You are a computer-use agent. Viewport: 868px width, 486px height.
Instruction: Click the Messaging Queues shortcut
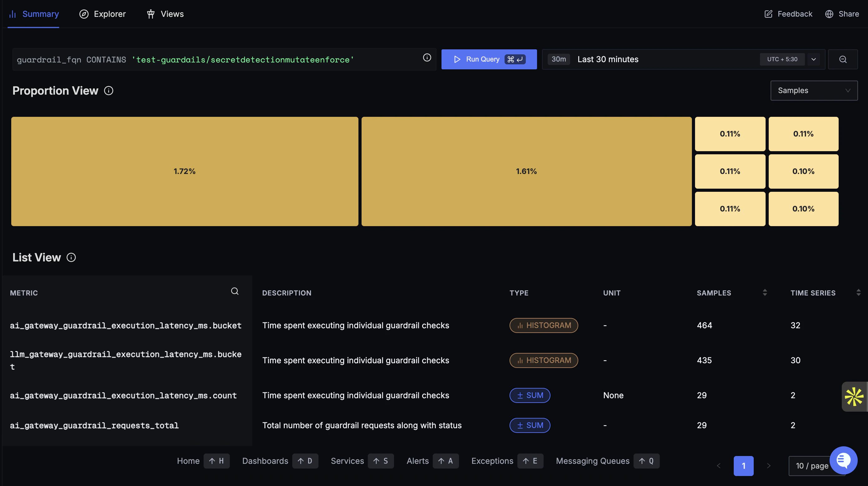pyautogui.click(x=608, y=461)
